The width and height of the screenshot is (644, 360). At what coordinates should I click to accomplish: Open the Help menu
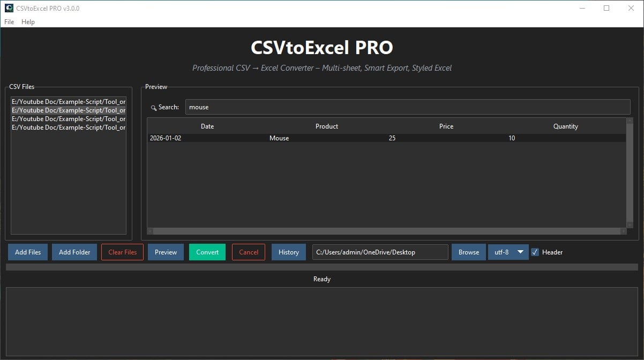tap(28, 22)
